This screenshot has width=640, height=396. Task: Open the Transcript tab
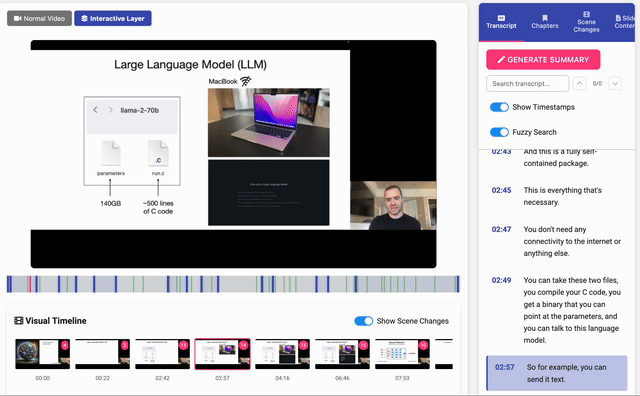(501, 22)
